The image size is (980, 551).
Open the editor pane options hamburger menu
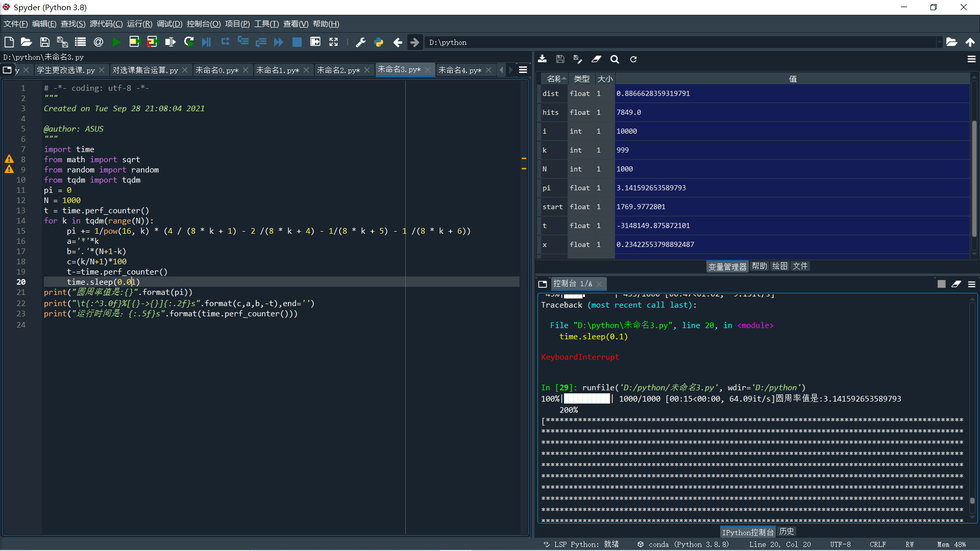[523, 70]
